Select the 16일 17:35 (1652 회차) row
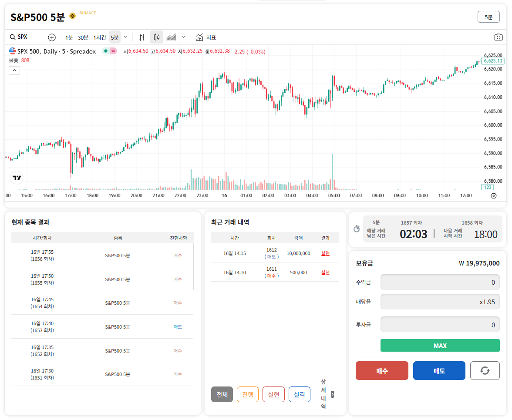 coord(102,350)
